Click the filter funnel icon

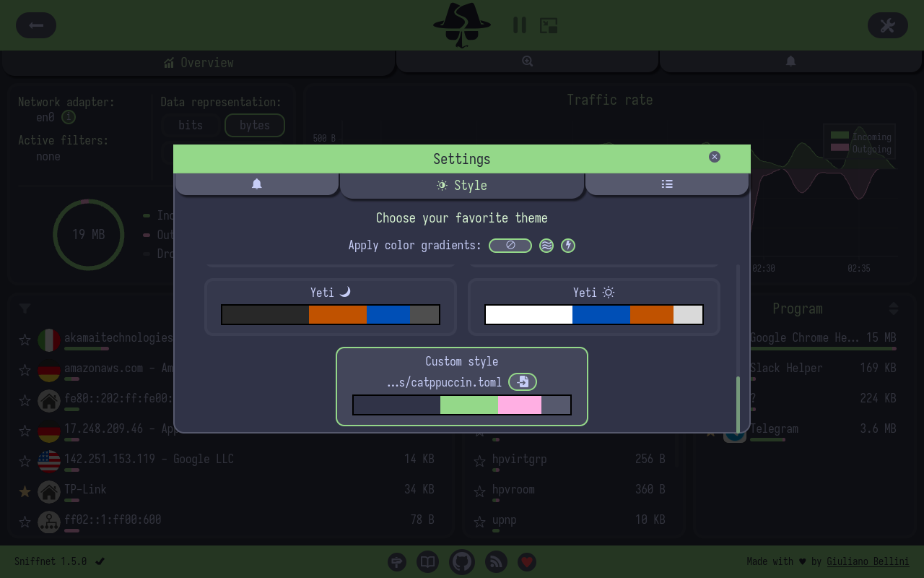pos(25,309)
